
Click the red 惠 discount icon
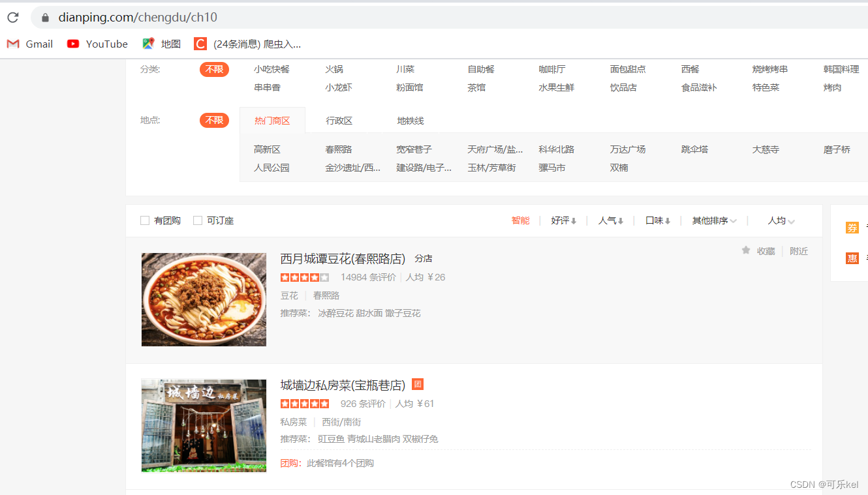[852, 258]
